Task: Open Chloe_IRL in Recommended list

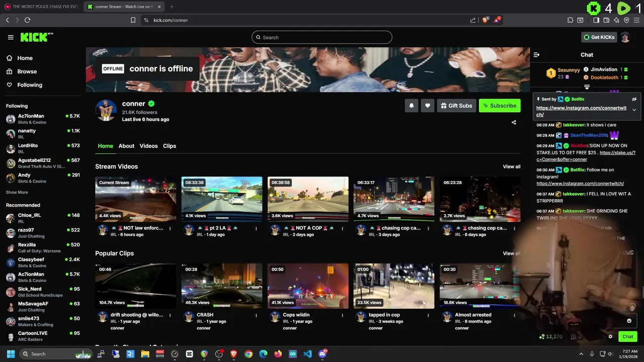Action: coord(43,218)
